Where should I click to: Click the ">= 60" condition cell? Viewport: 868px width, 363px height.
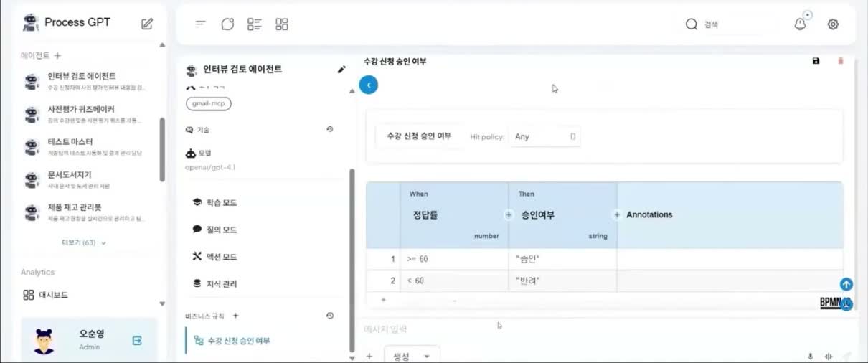click(x=455, y=259)
